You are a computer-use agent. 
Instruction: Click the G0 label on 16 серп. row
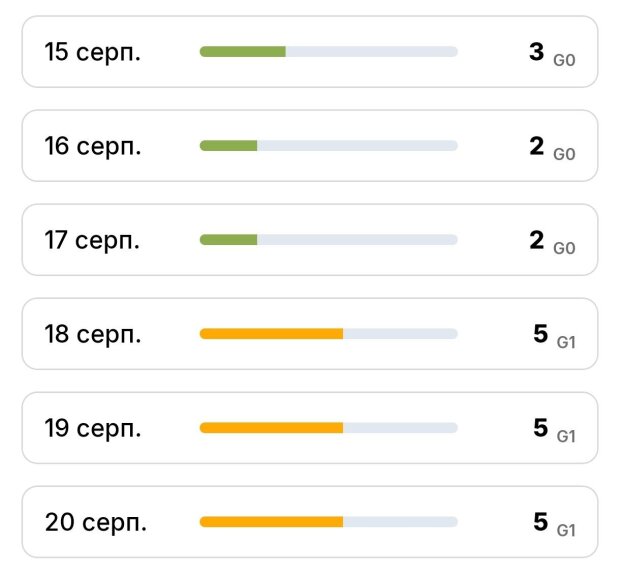coord(564,154)
